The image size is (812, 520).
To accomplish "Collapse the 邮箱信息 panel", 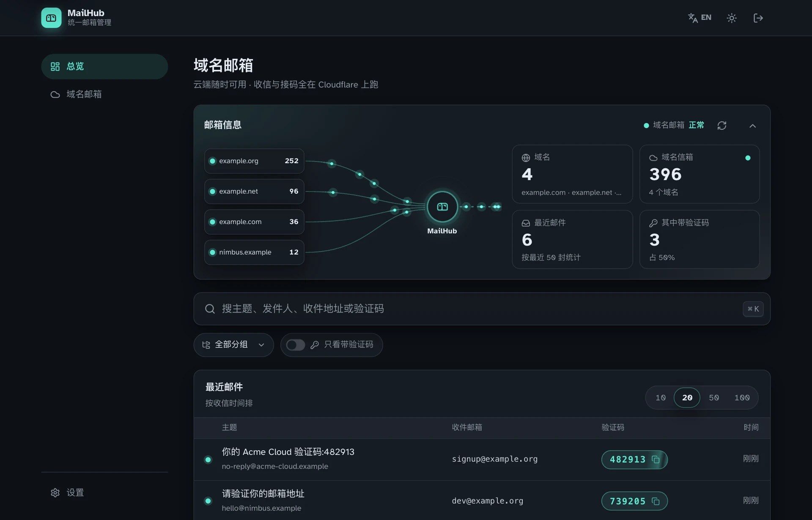I will coord(753,126).
